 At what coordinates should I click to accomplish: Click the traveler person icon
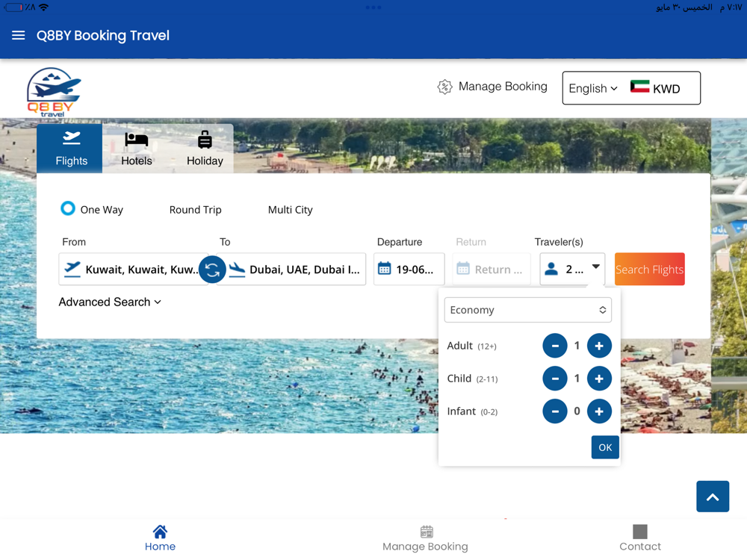[x=551, y=269]
